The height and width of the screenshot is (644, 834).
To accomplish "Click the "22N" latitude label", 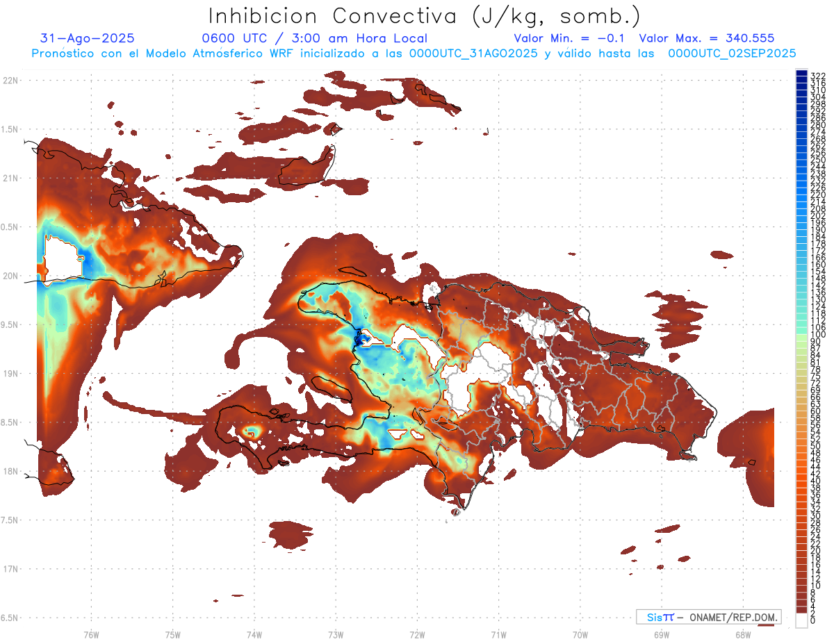I will pos(10,80).
